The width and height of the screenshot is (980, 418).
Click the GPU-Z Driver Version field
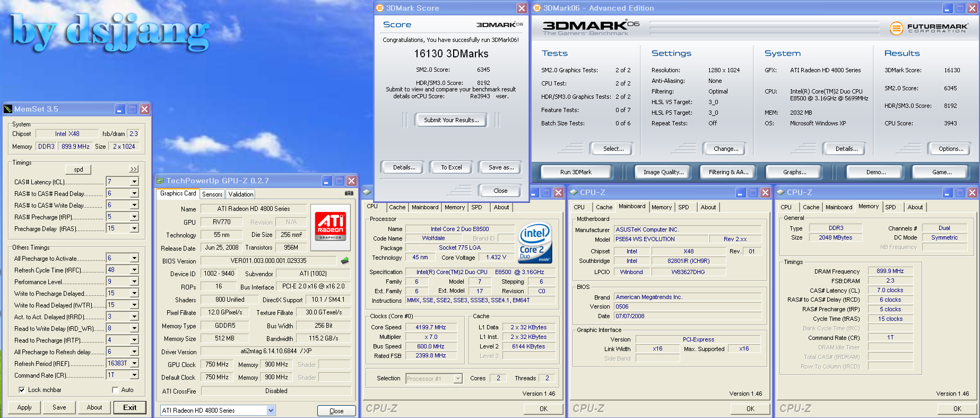click(x=276, y=351)
